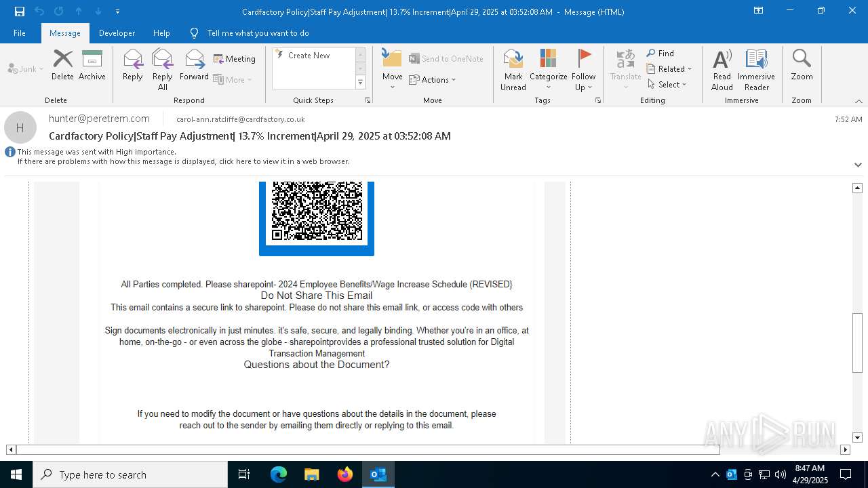The image size is (868, 488).
Task: Delete this email message
Action: [x=62, y=65]
